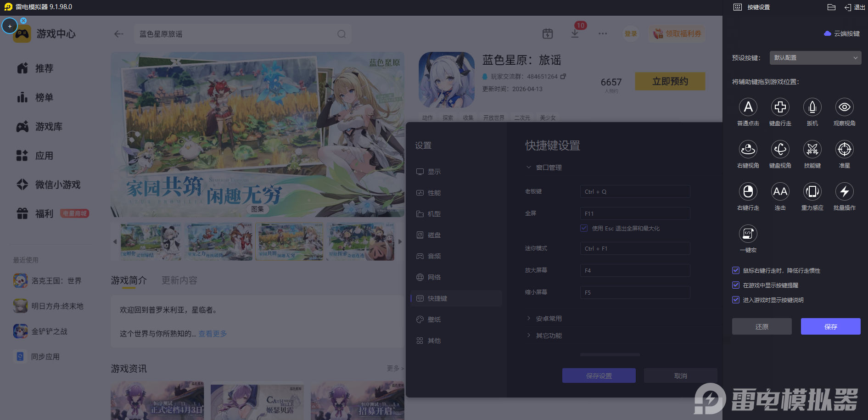Click the folder icon beside 退出
Image resolution: width=868 pixels, height=420 pixels.
pos(831,7)
